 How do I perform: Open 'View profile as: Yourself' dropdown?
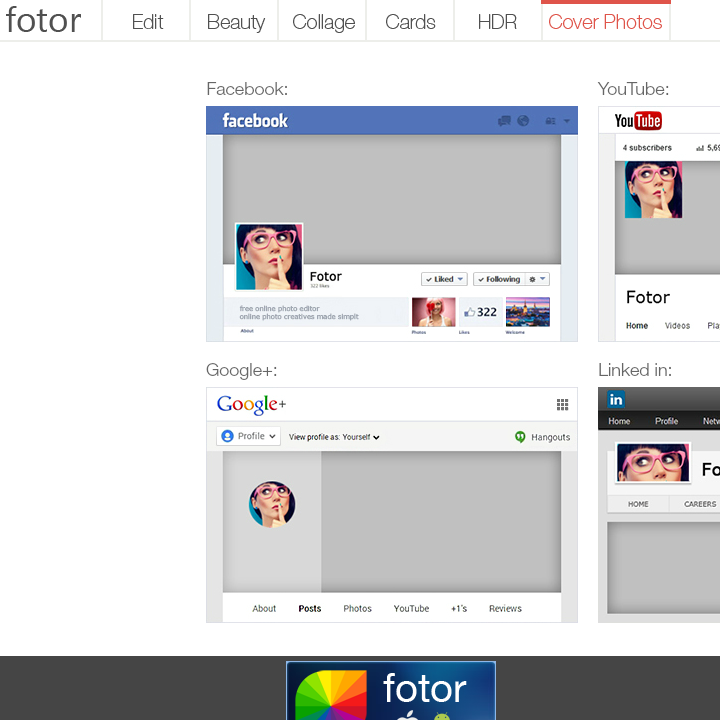tap(334, 437)
